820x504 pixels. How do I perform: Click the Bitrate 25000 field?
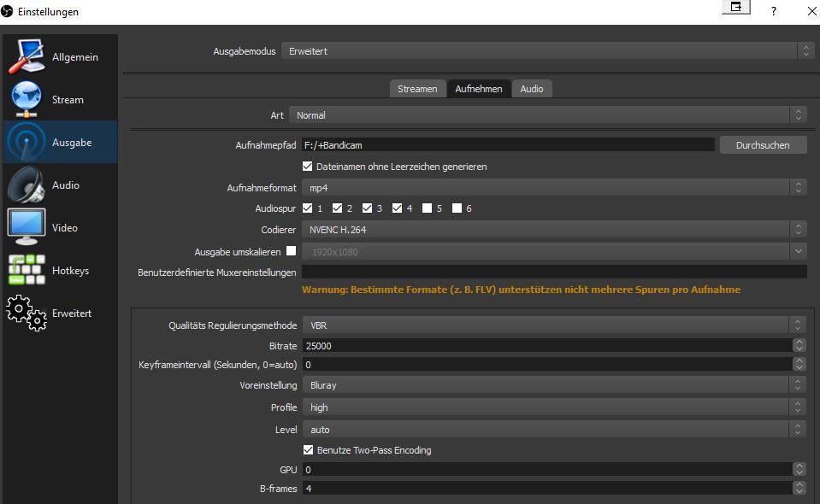tap(547, 345)
